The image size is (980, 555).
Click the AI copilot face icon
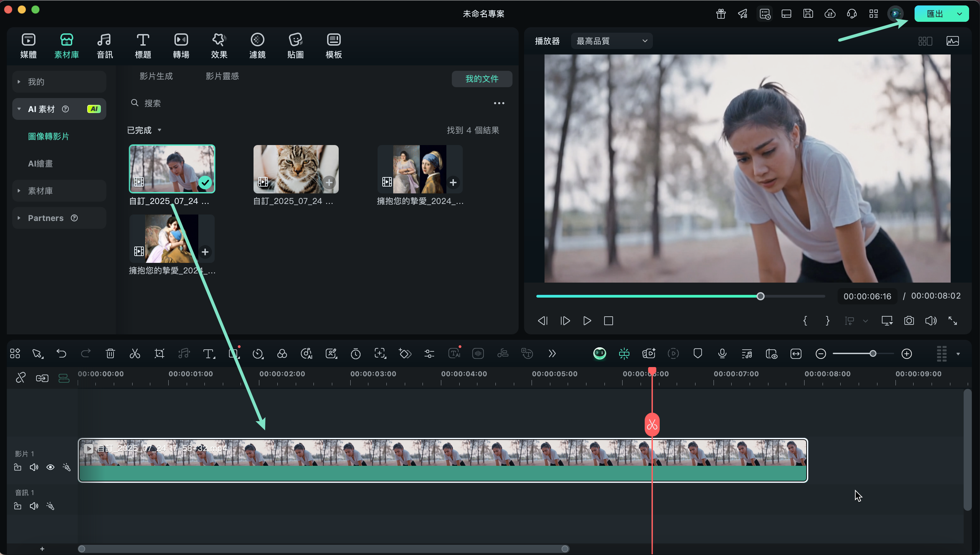[x=600, y=354]
